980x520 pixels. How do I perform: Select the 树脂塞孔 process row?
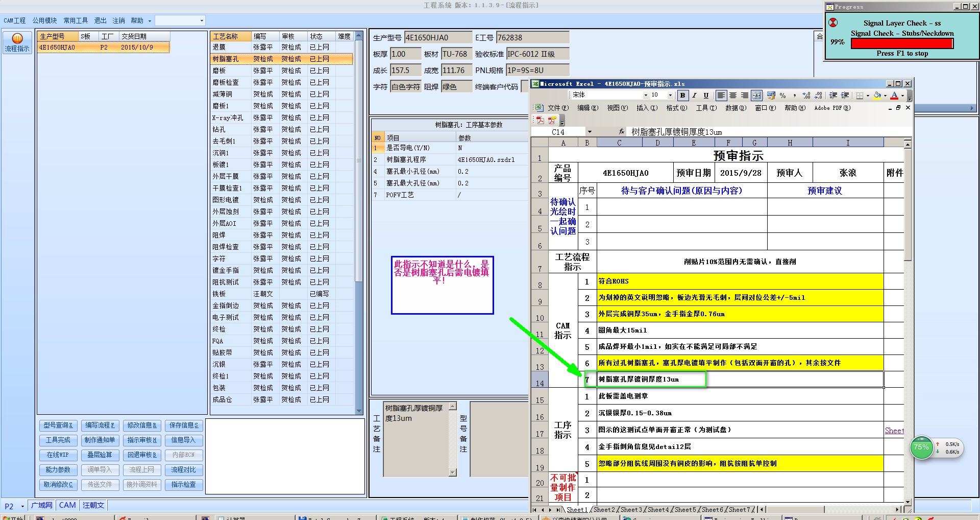[x=281, y=59]
